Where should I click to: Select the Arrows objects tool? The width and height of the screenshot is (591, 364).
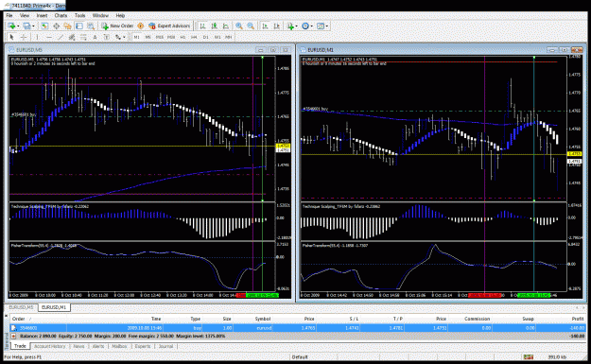(117, 37)
